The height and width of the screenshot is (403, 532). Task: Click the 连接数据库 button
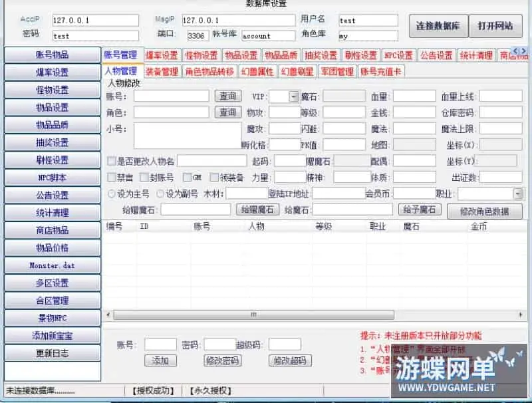pyautogui.click(x=438, y=26)
